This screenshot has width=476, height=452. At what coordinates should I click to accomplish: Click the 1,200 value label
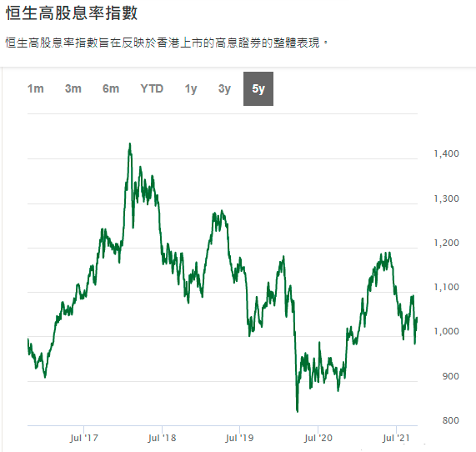(446, 243)
